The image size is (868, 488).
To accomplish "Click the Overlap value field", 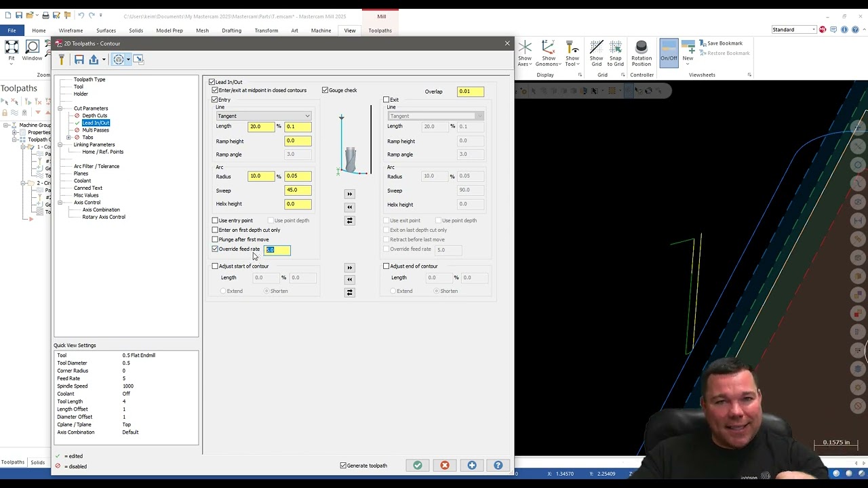I will click(x=470, y=91).
